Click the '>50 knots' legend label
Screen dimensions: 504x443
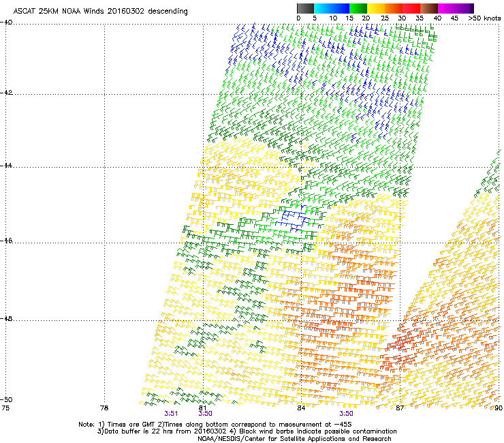(x=484, y=18)
